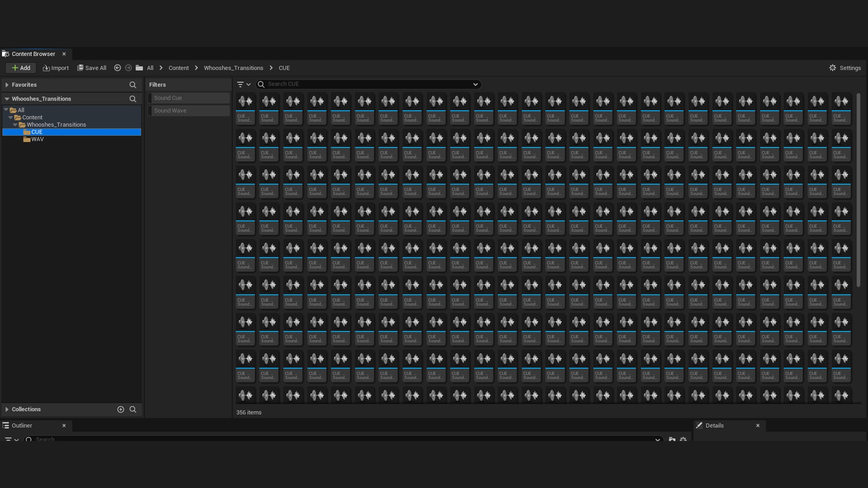Open the search history dropdown arrow

[x=475, y=84]
